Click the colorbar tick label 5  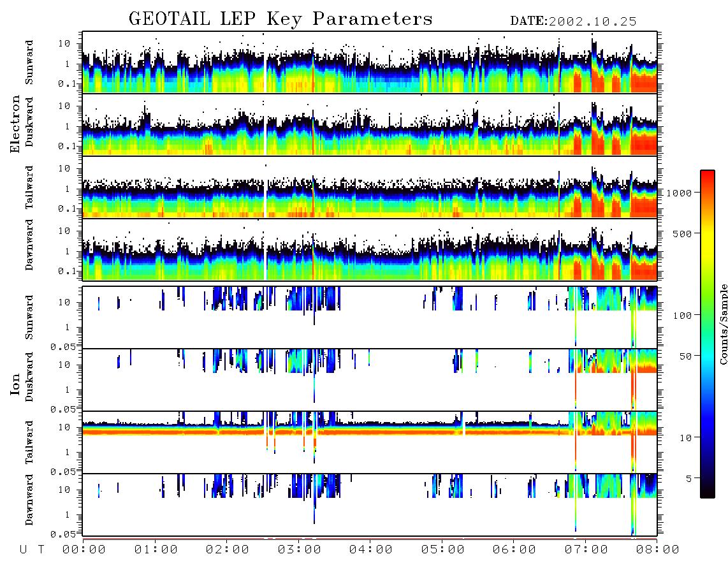pyautogui.click(x=689, y=479)
